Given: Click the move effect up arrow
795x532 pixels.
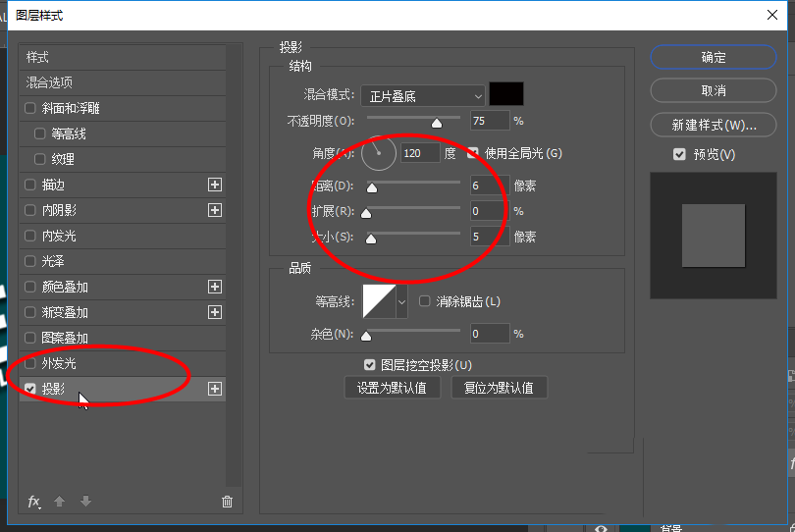Looking at the screenshot, I should tap(59, 502).
